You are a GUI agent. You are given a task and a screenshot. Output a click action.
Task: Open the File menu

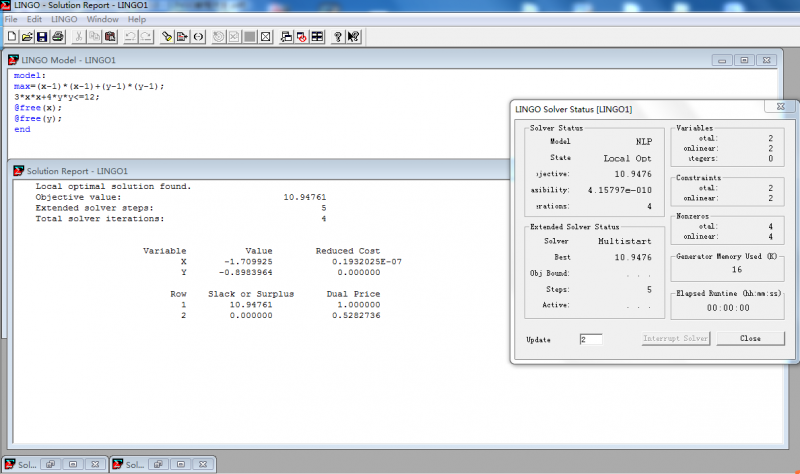(x=11, y=19)
